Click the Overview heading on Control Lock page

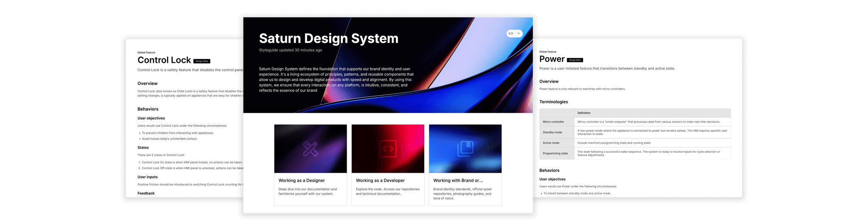(x=147, y=84)
